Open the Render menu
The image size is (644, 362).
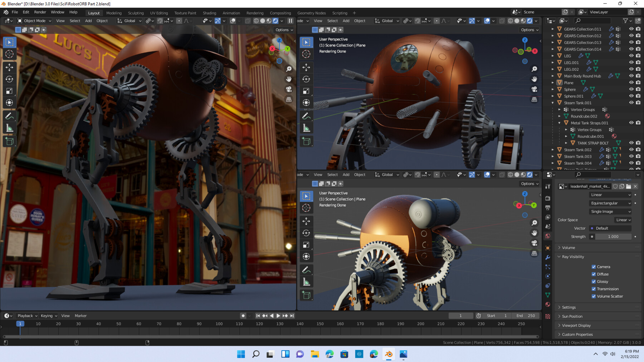40,12
